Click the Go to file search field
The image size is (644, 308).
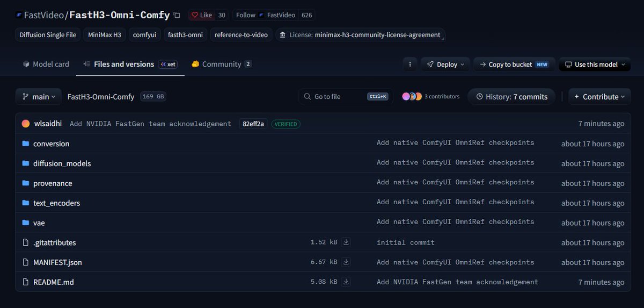click(x=346, y=97)
